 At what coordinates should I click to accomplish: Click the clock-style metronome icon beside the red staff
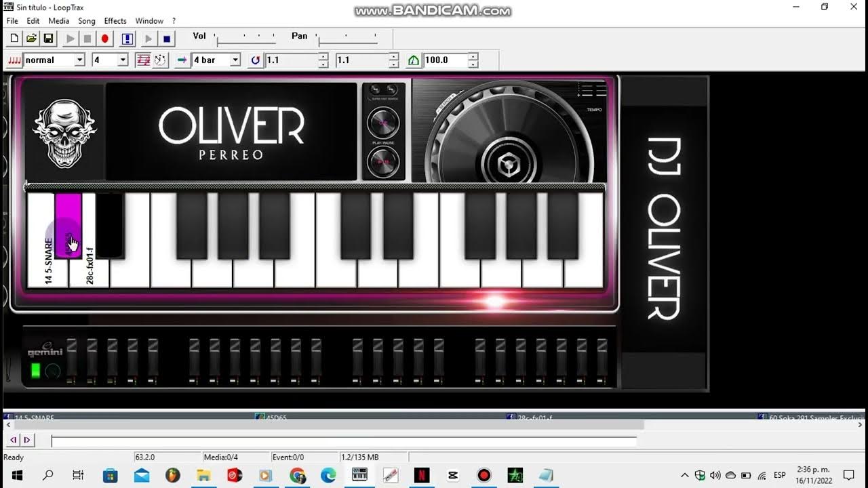pyautogui.click(x=160, y=60)
